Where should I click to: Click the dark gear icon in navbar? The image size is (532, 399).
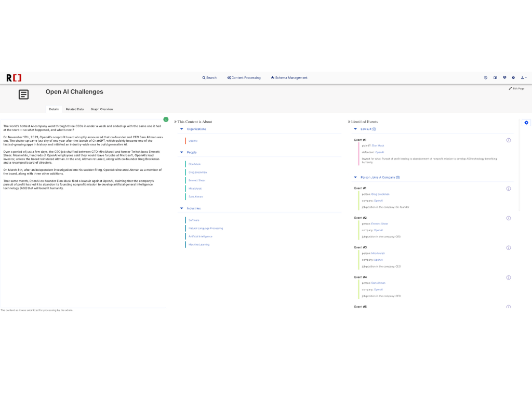click(x=513, y=78)
